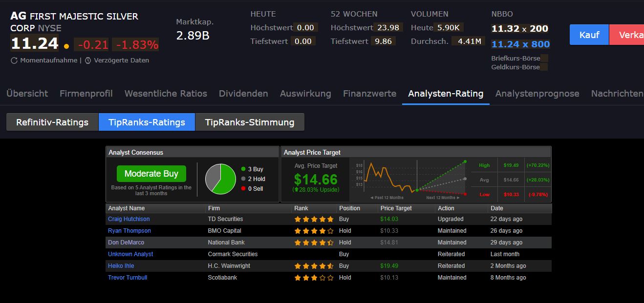The height and width of the screenshot is (303, 644).
Task: Sort by Action column header
Action: (x=446, y=208)
